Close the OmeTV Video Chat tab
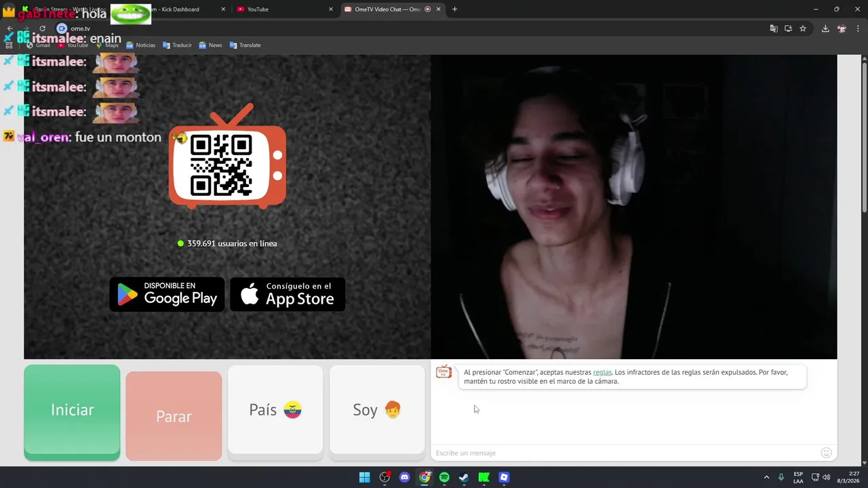Screen dimensions: 868x488 438,9
